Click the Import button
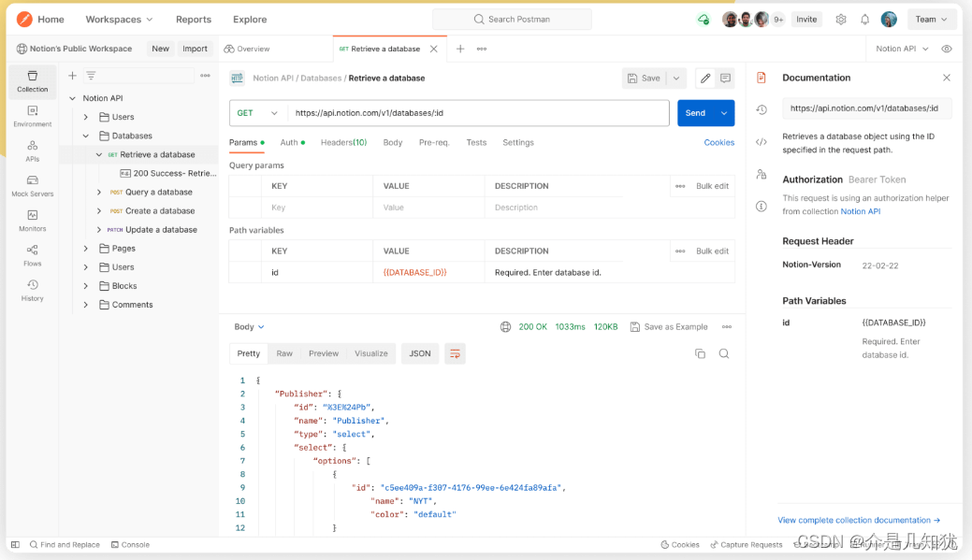 pos(195,49)
